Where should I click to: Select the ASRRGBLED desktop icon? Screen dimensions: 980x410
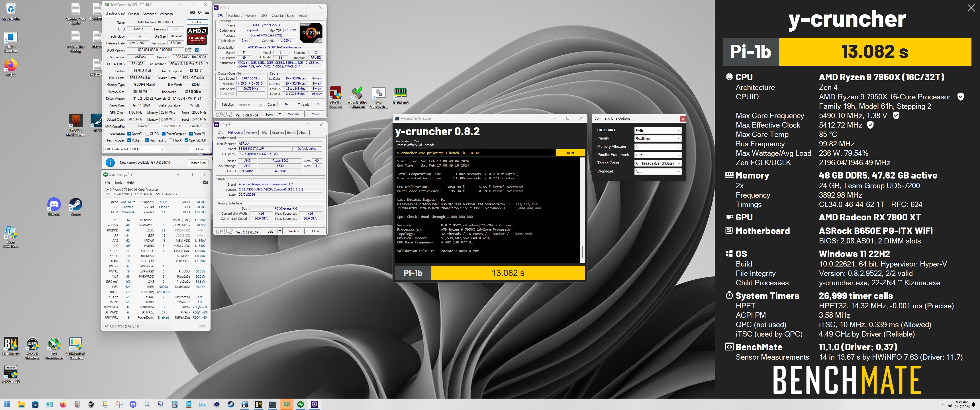tap(11, 374)
